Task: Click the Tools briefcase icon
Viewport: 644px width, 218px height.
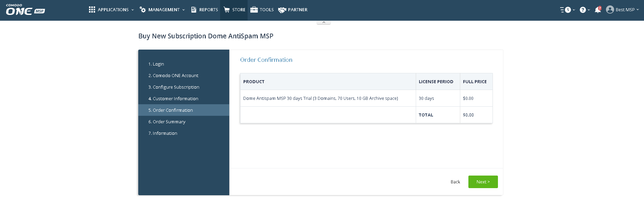Action: click(x=254, y=10)
